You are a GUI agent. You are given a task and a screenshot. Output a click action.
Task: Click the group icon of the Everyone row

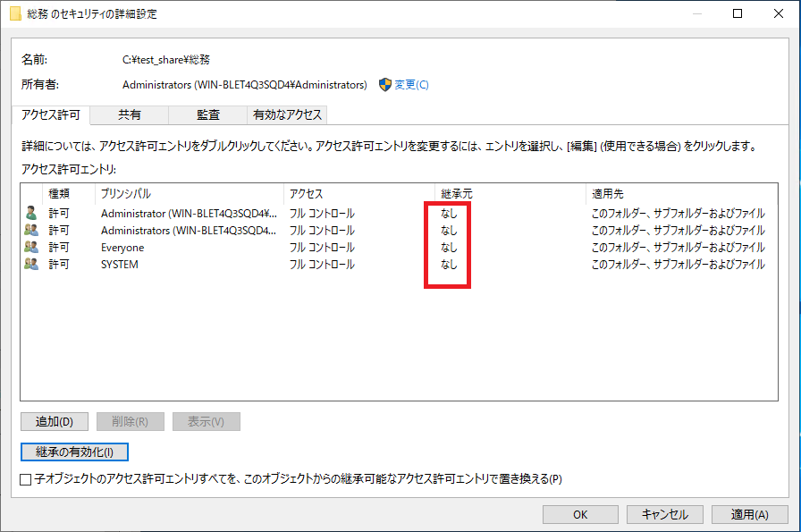31,248
